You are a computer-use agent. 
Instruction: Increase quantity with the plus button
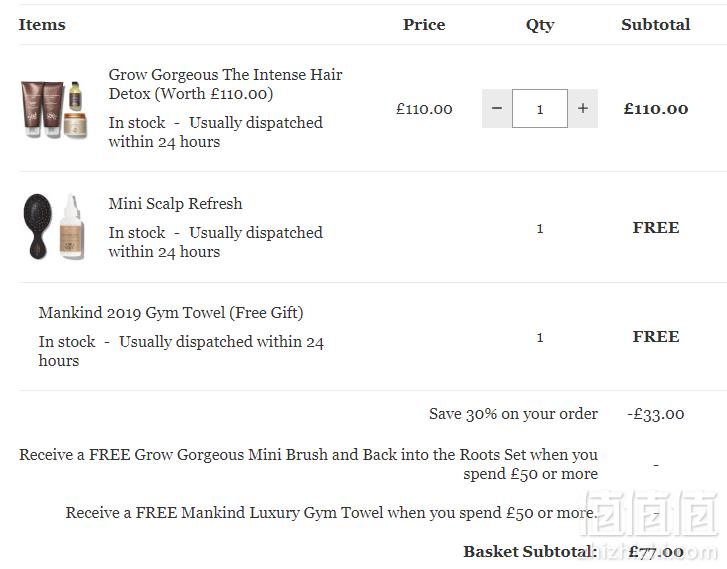point(583,109)
